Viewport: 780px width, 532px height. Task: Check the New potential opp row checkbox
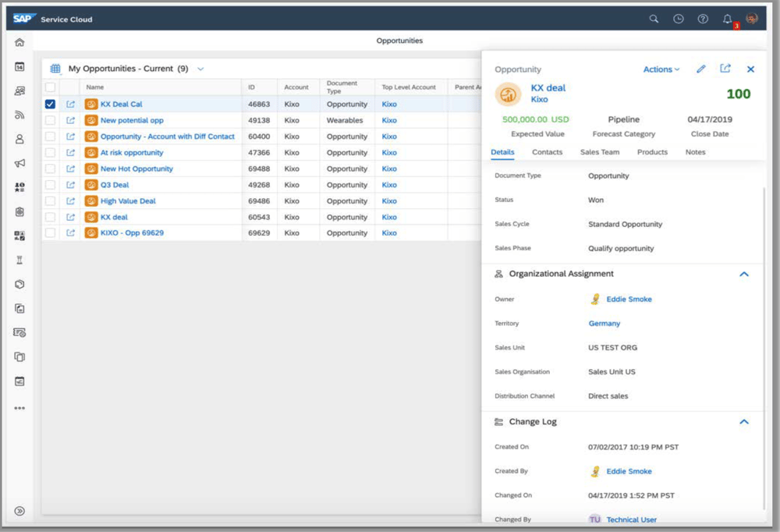click(x=51, y=120)
